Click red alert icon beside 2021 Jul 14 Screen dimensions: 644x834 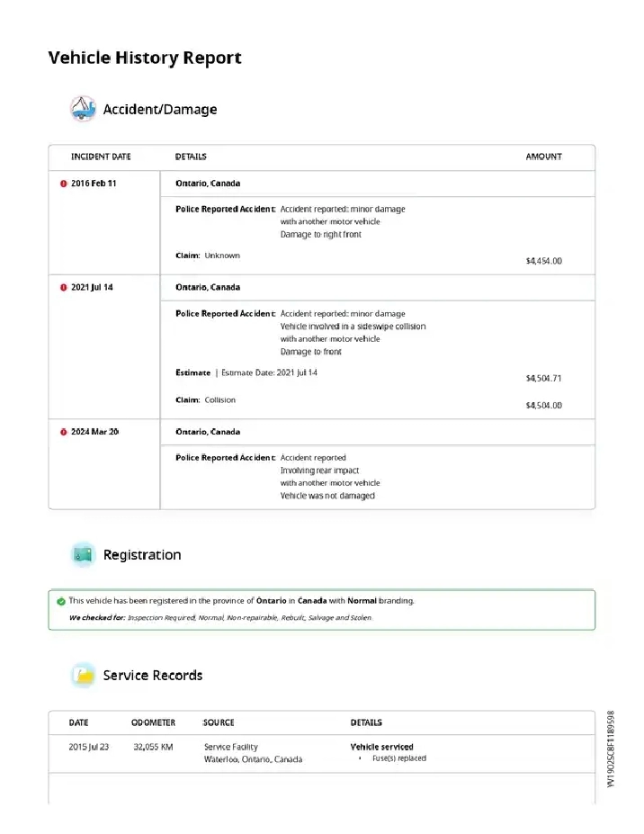63,288
